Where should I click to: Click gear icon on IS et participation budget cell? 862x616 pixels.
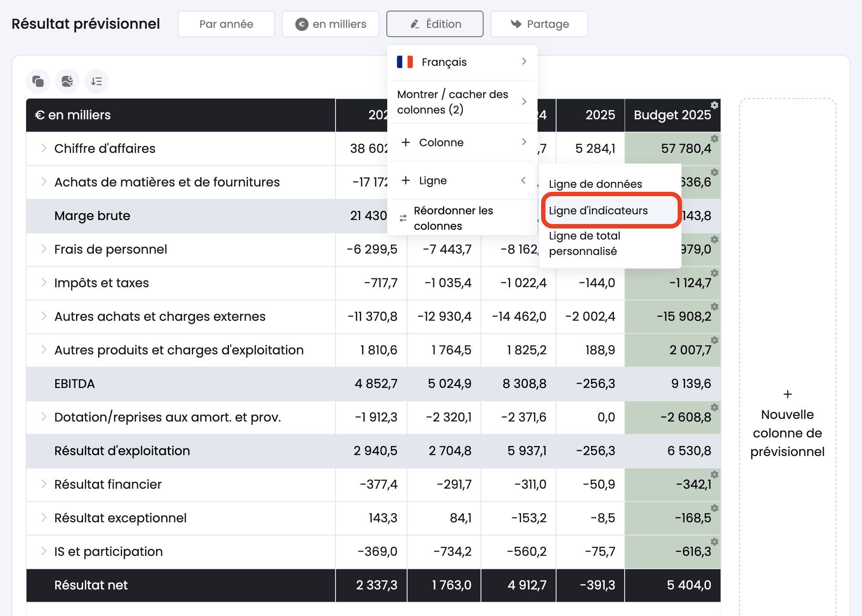[714, 542]
